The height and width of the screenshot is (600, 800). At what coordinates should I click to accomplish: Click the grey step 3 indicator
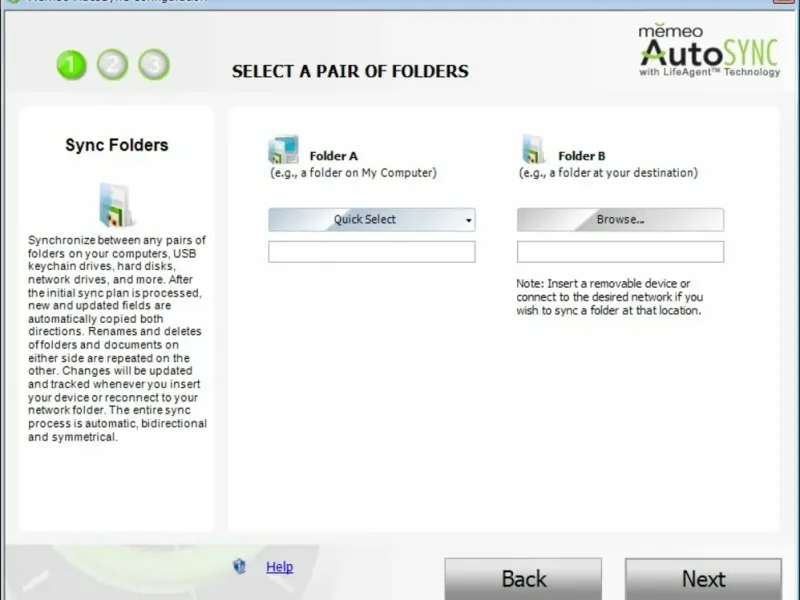pyautogui.click(x=154, y=65)
